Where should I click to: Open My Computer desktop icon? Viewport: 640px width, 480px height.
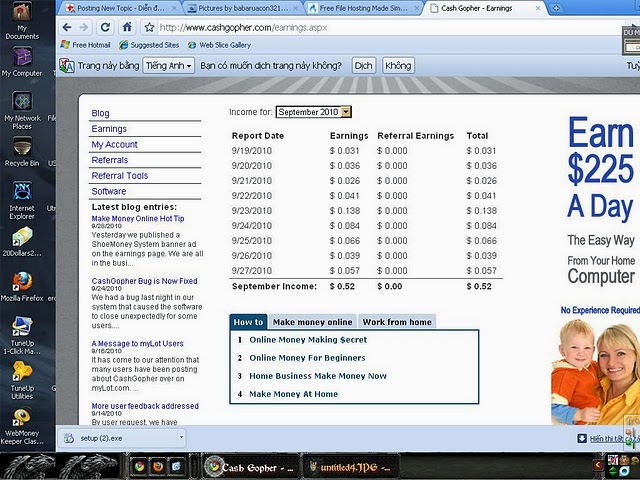[22, 61]
